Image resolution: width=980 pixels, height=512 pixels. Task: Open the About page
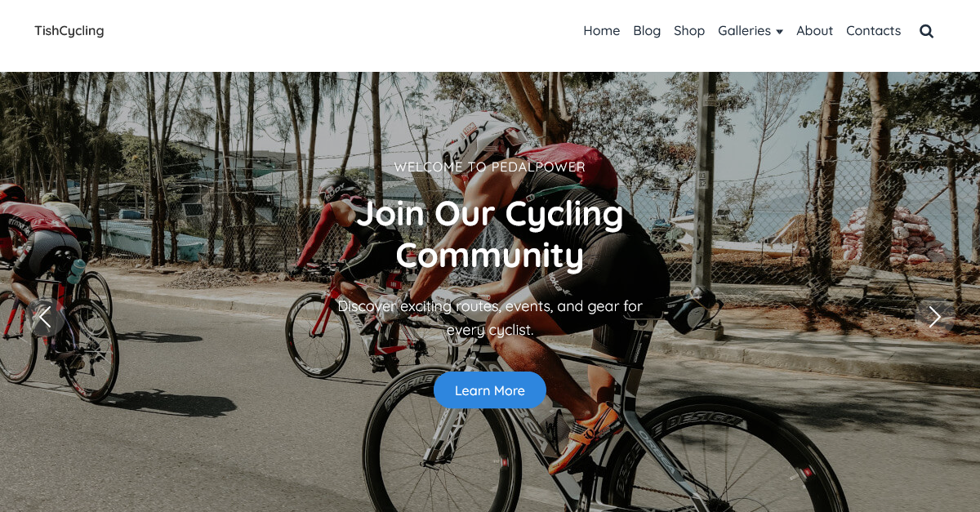(x=814, y=31)
